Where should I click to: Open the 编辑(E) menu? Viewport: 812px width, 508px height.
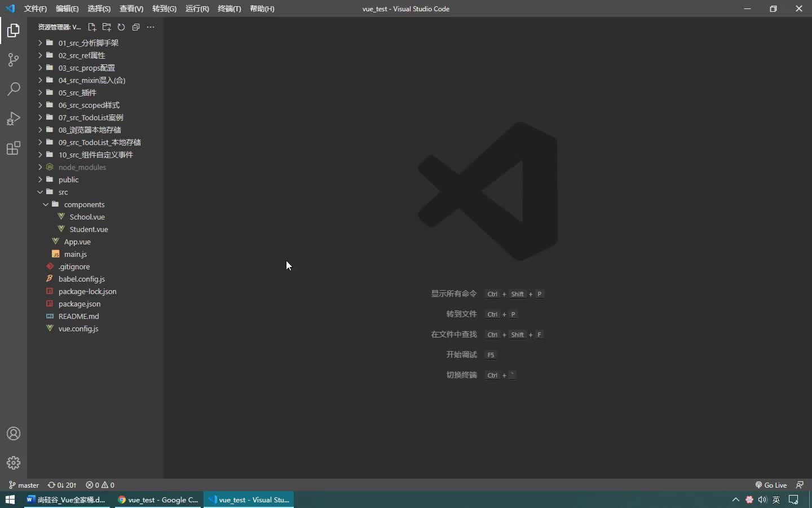coord(67,8)
